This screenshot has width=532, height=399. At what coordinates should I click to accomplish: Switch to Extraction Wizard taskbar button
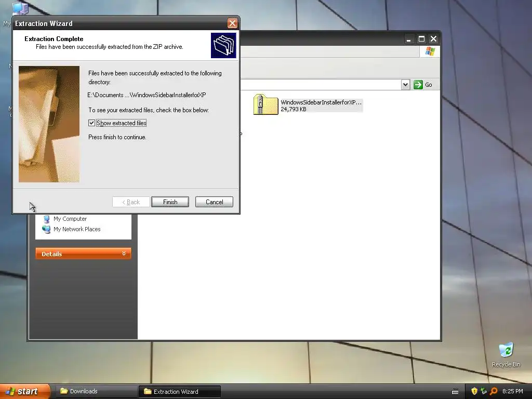179,392
